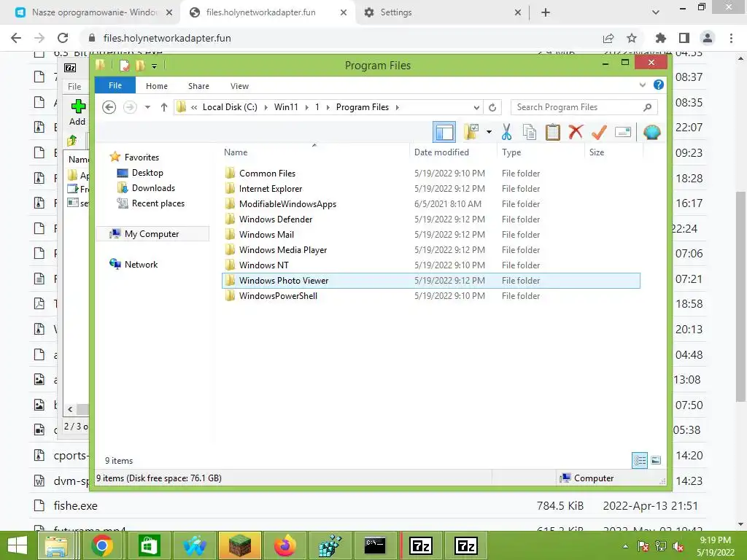Click the orange checkmark Properties icon
The image size is (747, 560).
(599, 132)
